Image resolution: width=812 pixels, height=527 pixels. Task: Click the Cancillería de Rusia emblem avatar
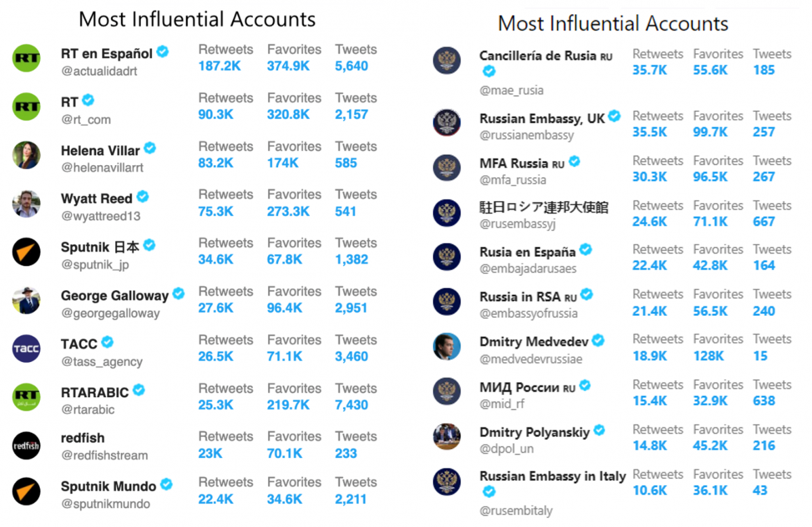[x=447, y=62]
